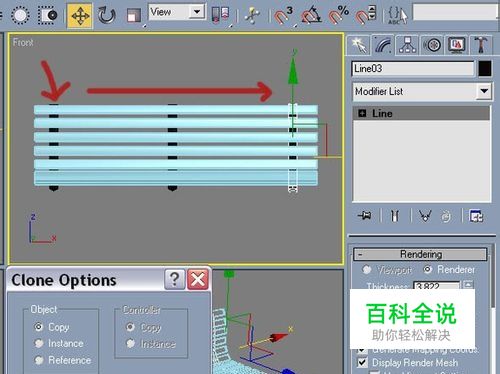
Task: Open the View reference coordinate dropdown
Action: coord(176,12)
